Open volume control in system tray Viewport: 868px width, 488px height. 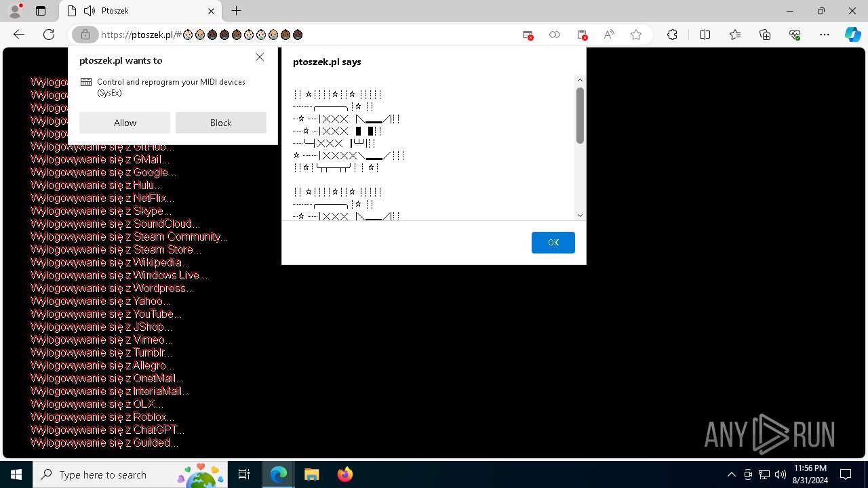780,474
